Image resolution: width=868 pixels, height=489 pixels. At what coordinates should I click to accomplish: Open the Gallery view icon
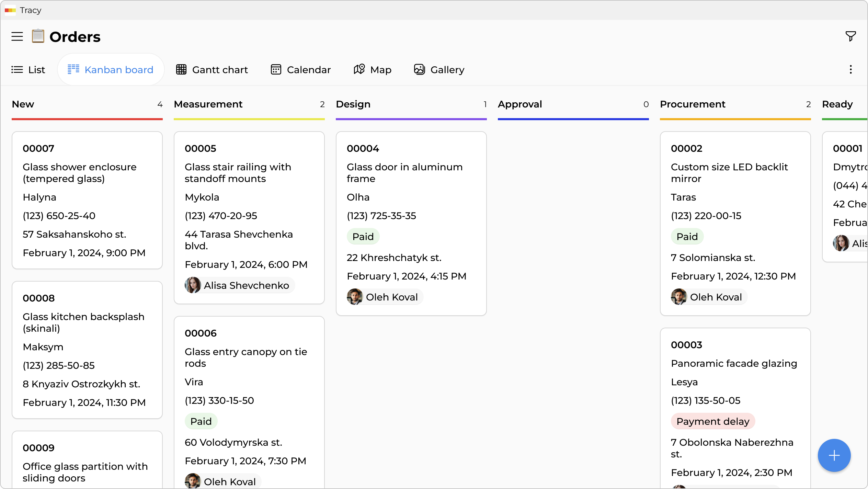coord(419,69)
